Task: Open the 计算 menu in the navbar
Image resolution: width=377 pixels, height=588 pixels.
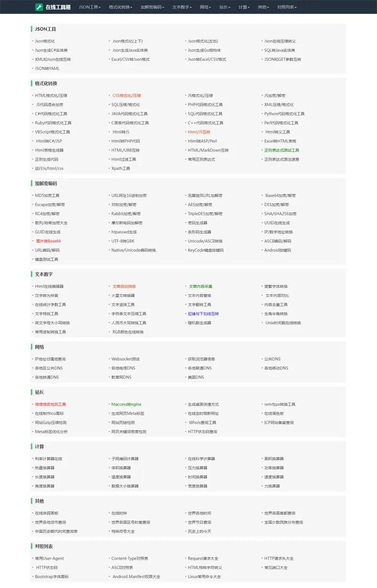Action: (245, 7)
